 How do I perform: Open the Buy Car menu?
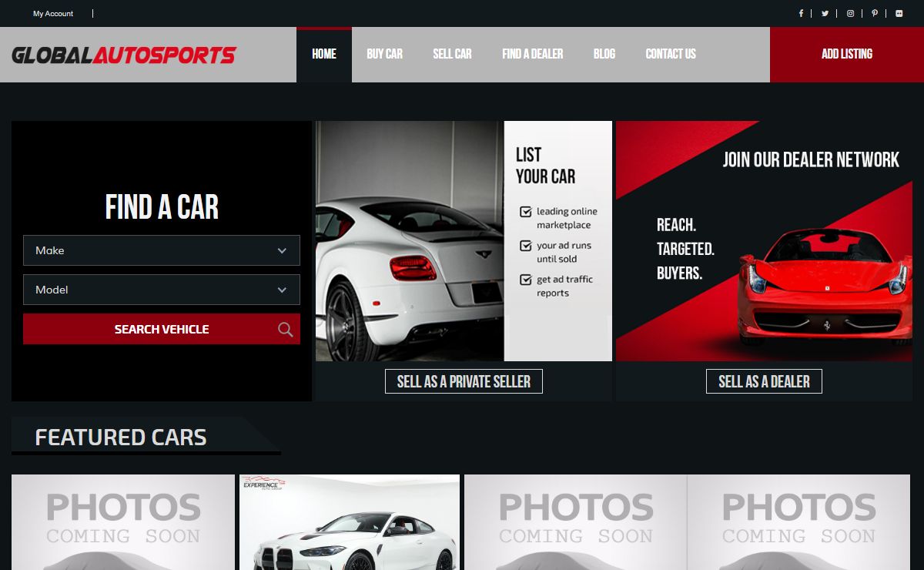point(384,54)
